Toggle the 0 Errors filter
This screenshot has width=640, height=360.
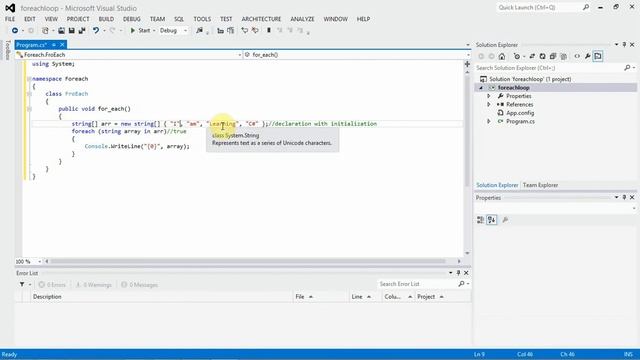(52, 285)
